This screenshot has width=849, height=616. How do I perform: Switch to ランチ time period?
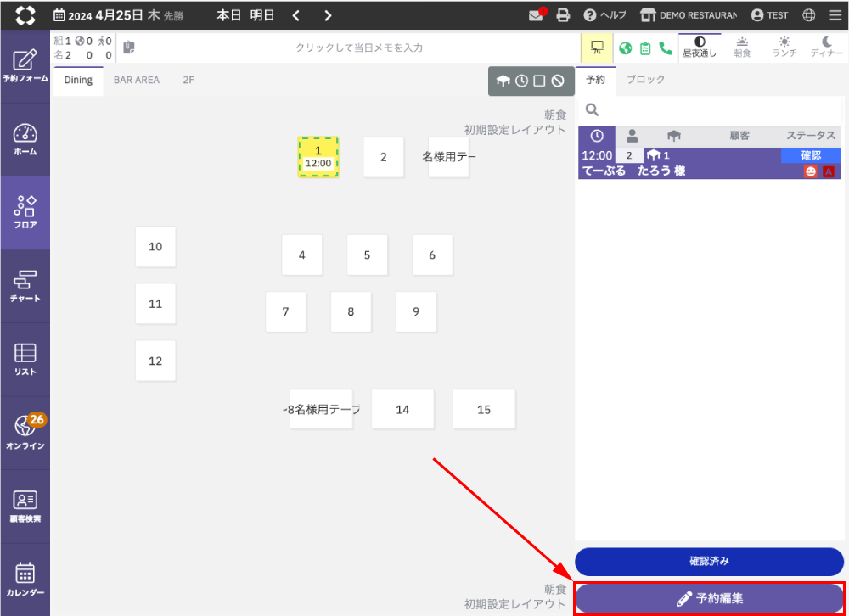pos(784,48)
